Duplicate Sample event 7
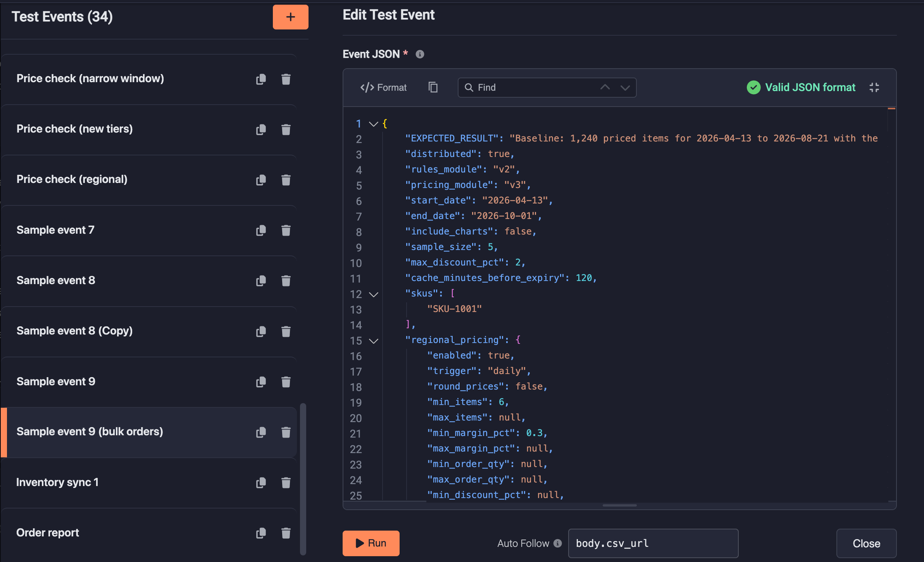The height and width of the screenshot is (562, 924). click(x=261, y=230)
